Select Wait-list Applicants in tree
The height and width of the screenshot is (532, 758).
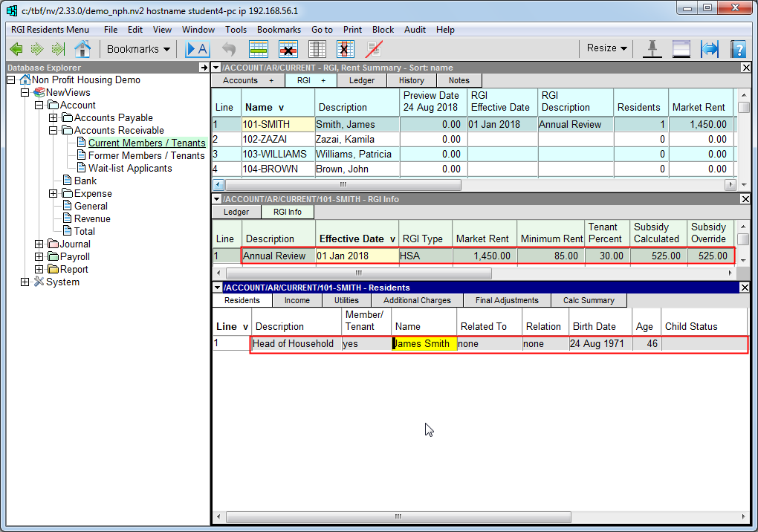pyautogui.click(x=130, y=168)
